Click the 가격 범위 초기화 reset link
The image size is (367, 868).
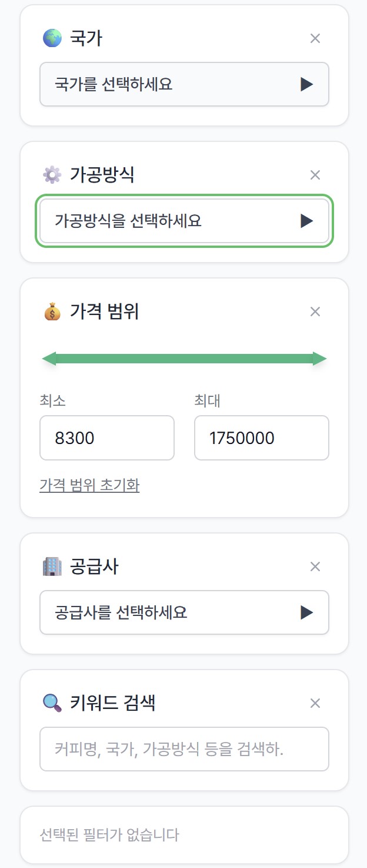[89, 485]
